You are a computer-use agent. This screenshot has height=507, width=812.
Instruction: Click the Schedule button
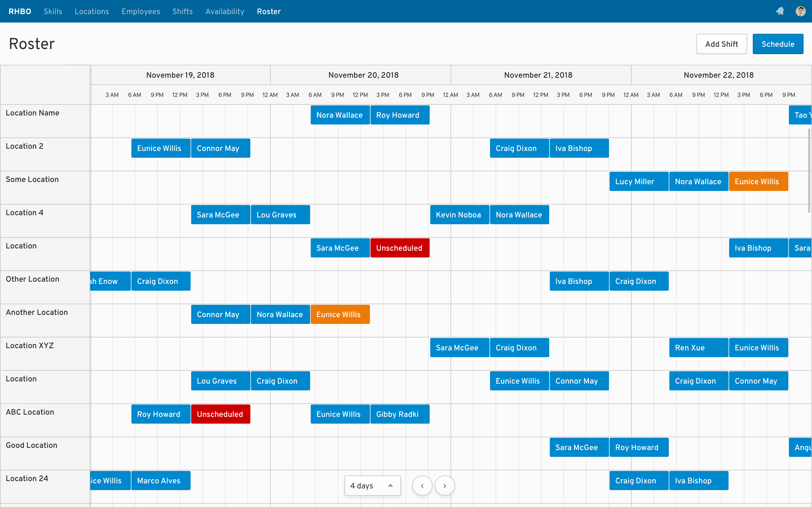(778, 44)
